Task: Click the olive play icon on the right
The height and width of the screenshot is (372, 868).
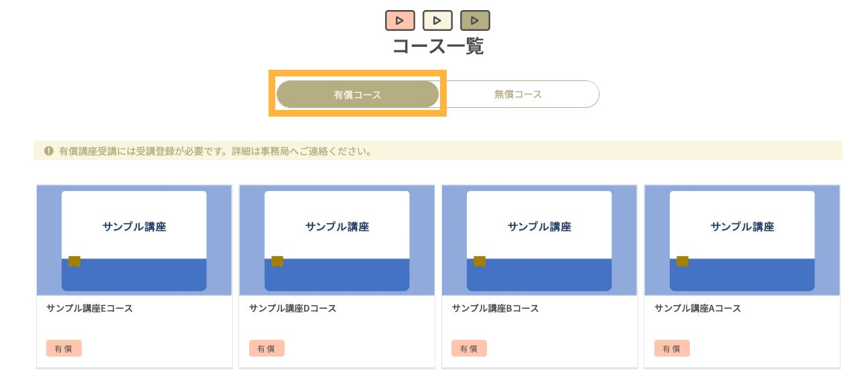Action: click(475, 21)
